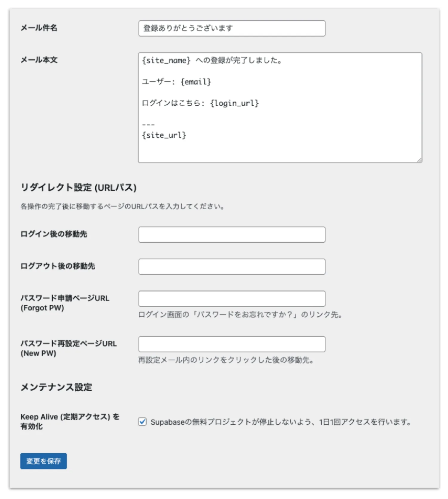Viewport: 448px width, 499px height.
Task: Click the Supabase keep-alive checkbox description text
Action: 281,422
